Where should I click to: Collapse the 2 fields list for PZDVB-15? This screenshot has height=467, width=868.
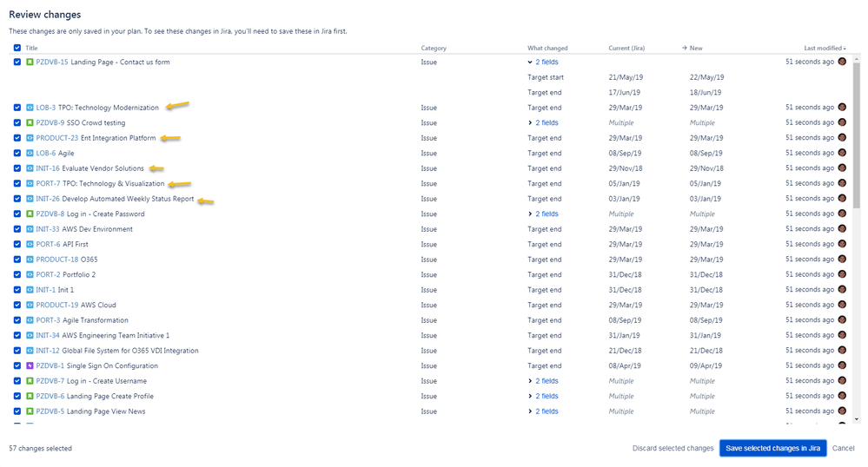(x=543, y=62)
